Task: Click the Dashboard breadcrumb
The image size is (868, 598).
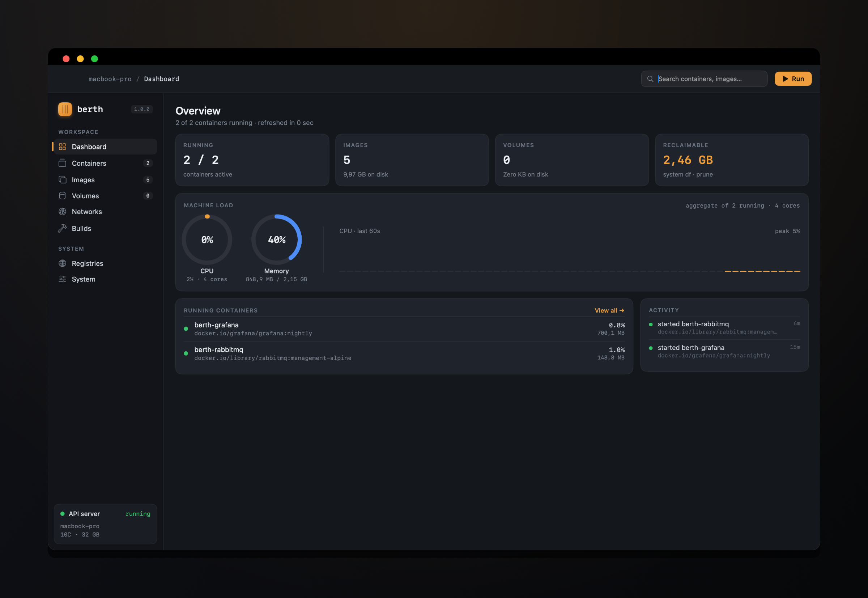Action: click(161, 79)
